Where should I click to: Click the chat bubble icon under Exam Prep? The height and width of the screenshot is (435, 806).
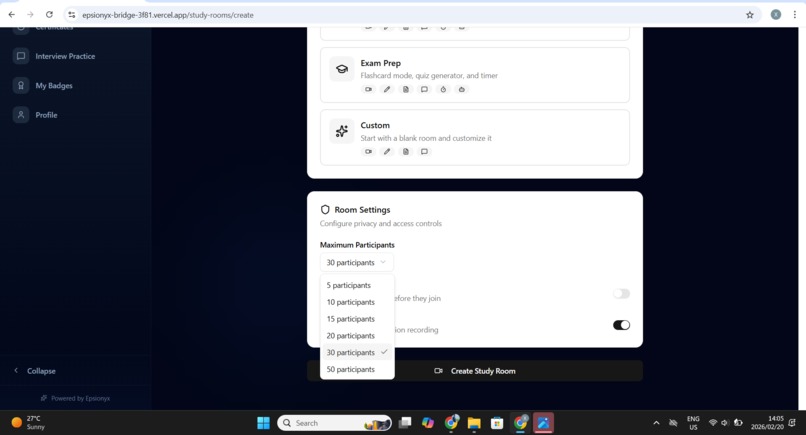pos(424,89)
